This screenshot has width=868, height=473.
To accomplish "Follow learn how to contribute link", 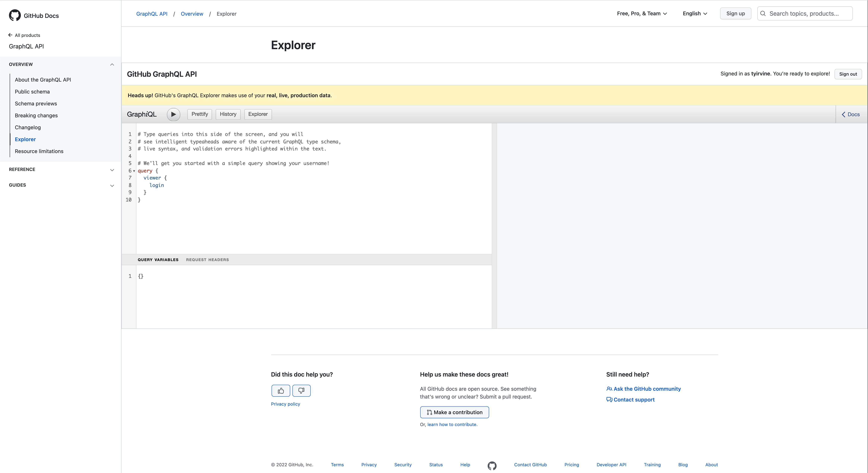I will coord(452,424).
